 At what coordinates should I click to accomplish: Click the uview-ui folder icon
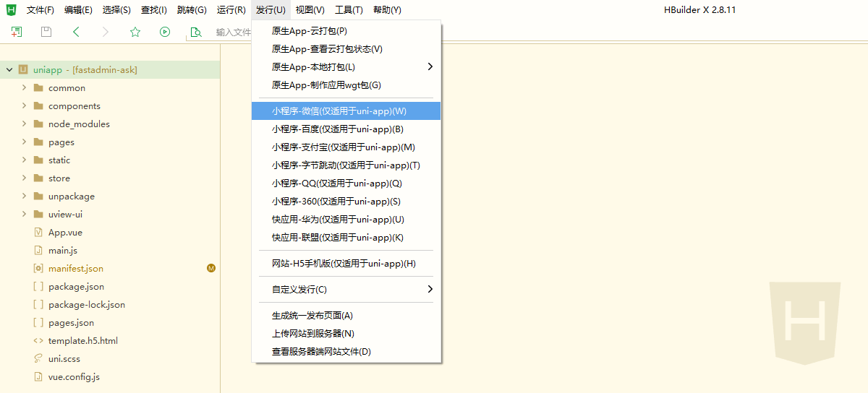(38, 214)
